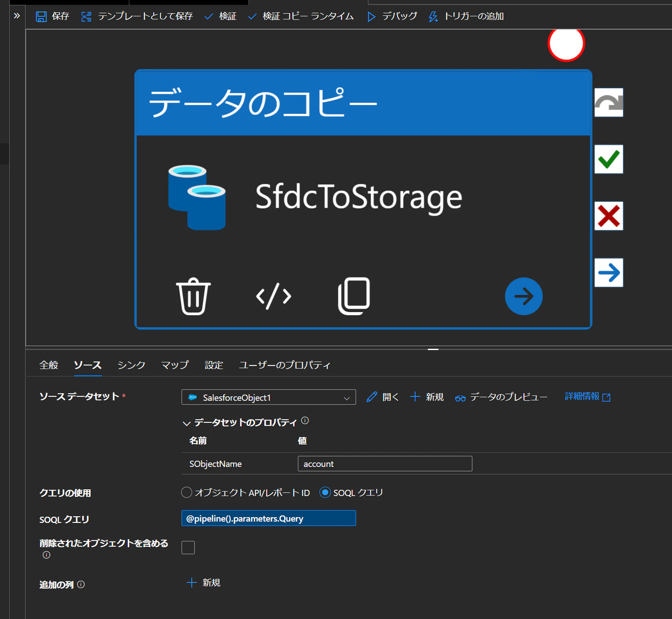
Task: Click the panel resize handle above tabs
Action: point(433,349)
